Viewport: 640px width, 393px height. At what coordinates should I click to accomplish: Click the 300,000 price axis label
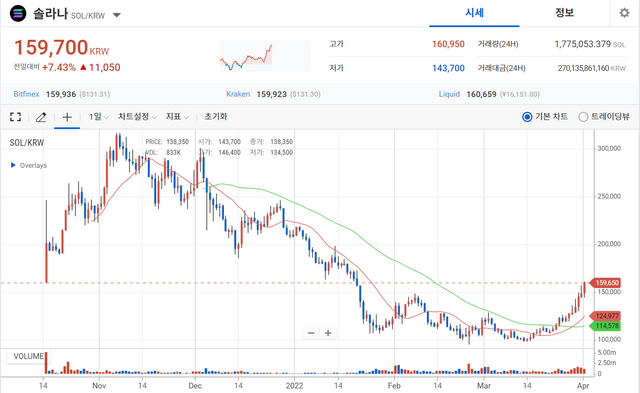coord(609,149)
